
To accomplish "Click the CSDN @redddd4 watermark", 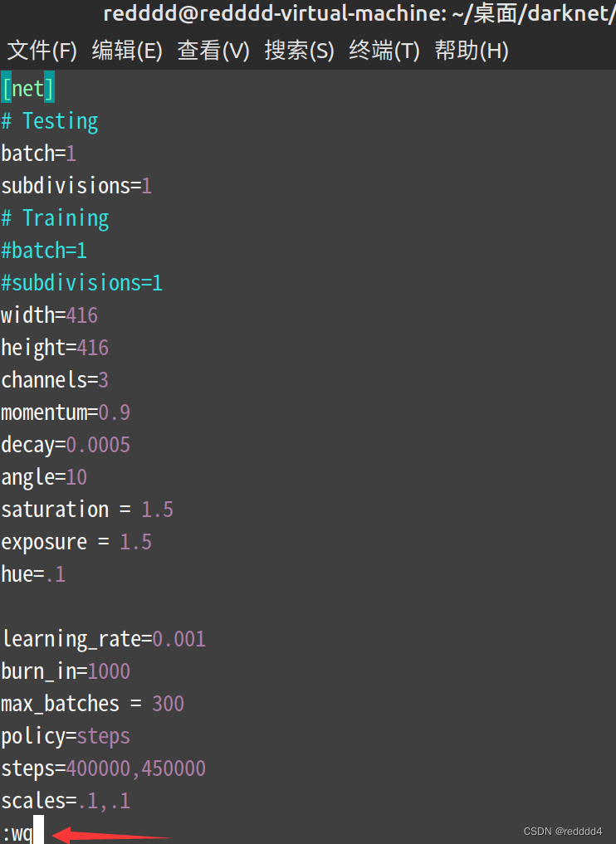I will (x=562, y=831).
